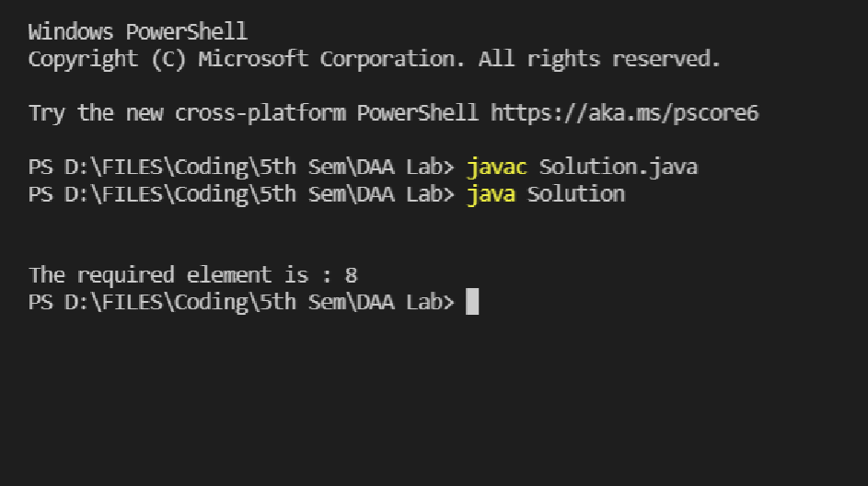The image size is (868, 486).
Task: Click the word Copyright in the second line
Action: 83,60
